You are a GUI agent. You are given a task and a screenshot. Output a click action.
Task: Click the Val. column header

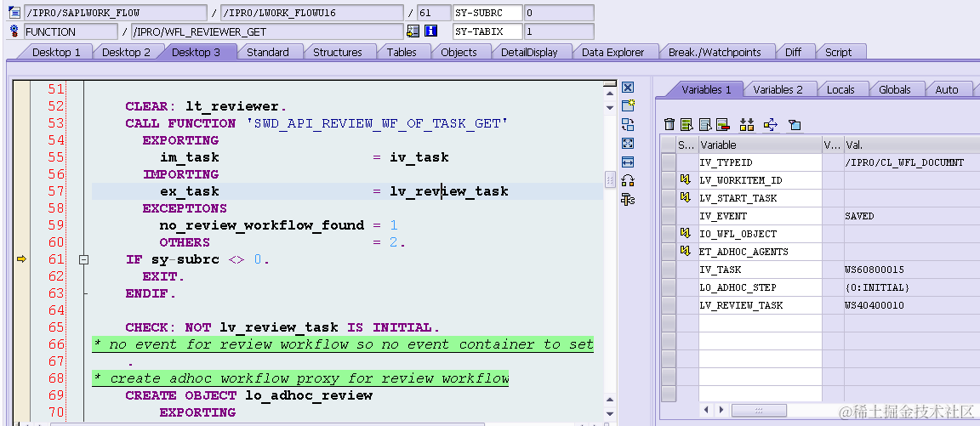coord(911,145)
